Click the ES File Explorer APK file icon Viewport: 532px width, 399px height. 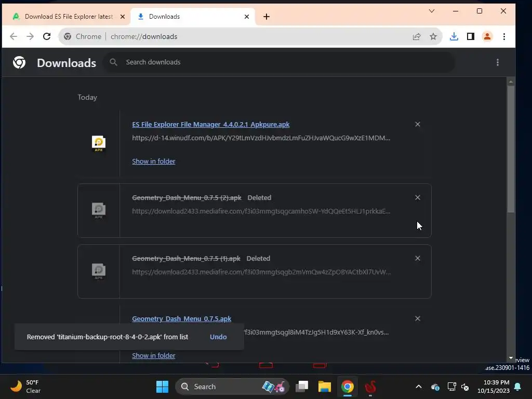click(99, 143)
